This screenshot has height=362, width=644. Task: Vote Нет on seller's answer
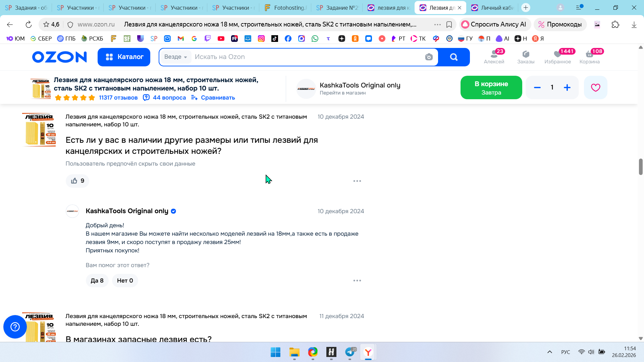(x=125, y=281)
